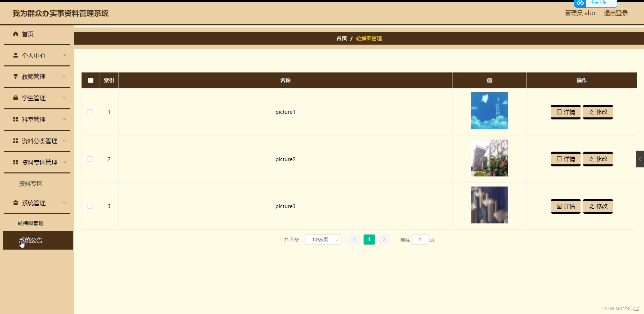This screenshot has height=314, width=644.
Task: Select the 教师管理 monitor icon
Action: [x=15, y=76]
